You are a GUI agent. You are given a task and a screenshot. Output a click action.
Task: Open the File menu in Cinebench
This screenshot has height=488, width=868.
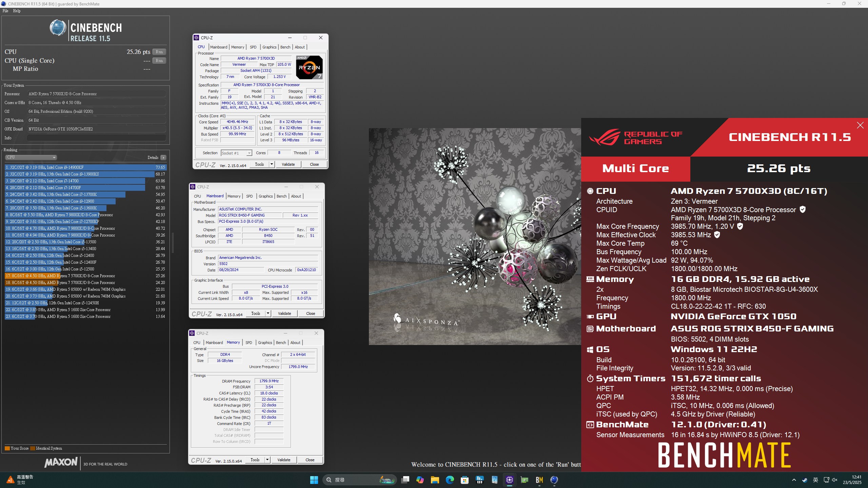pyautogui.click(x=5, y=11)
